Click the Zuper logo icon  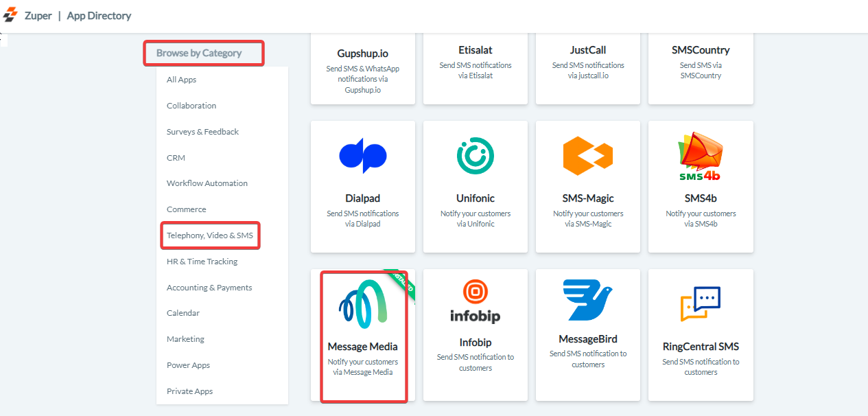(x=10, y=15)
